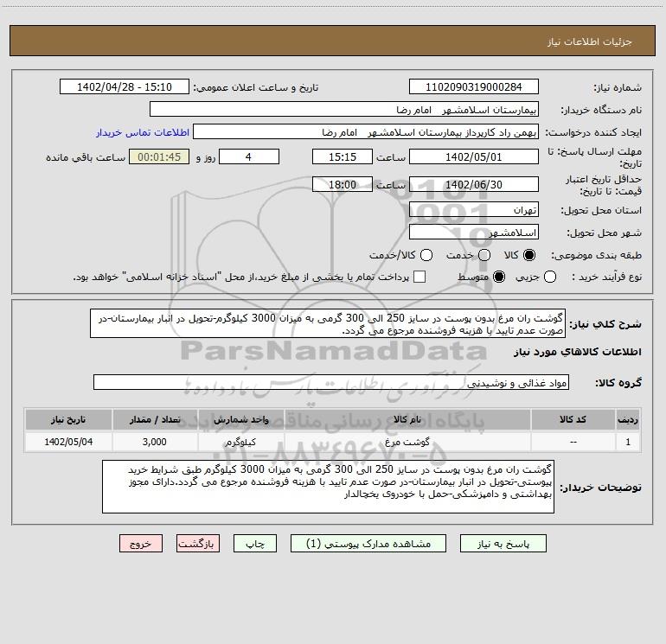Click the buyer organization name field
666x644 pixels.
[x=344, y=109]
